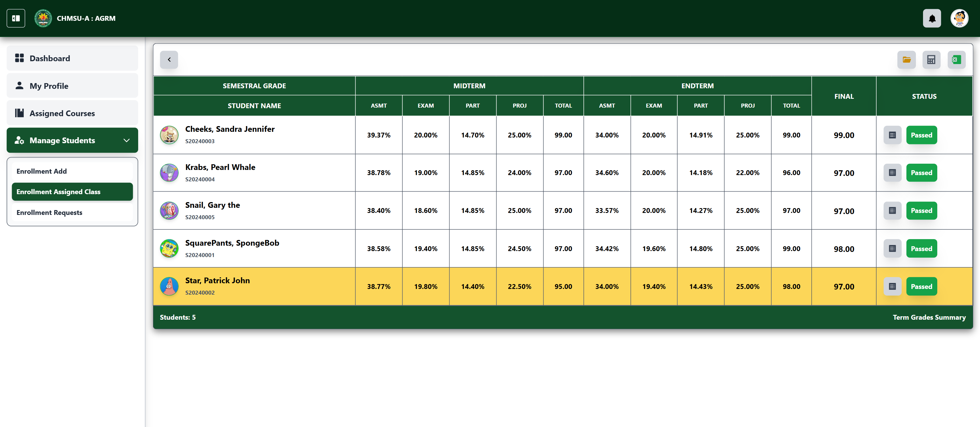Open the notifications bell
The width and height of the screenshot is (980, 427).
(932, 18)
